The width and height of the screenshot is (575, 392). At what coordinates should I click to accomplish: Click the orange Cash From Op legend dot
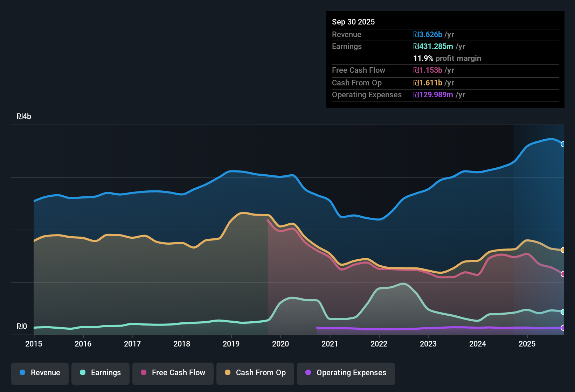pos(228,373)
